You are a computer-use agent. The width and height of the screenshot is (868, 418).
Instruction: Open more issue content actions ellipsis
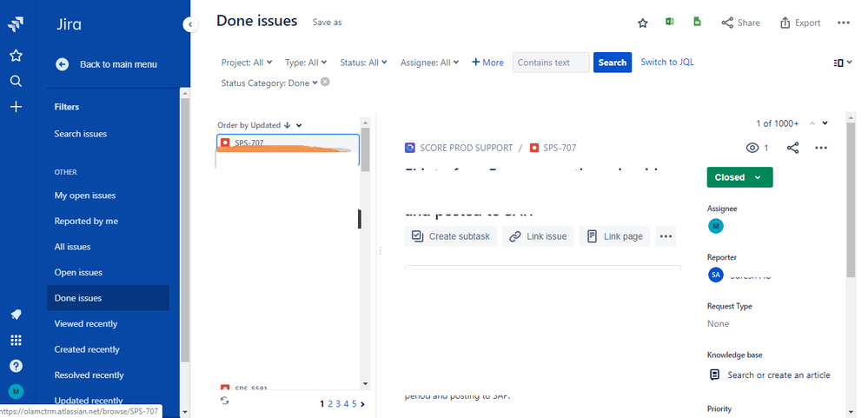pyautogui.click(x=666, y=236)
